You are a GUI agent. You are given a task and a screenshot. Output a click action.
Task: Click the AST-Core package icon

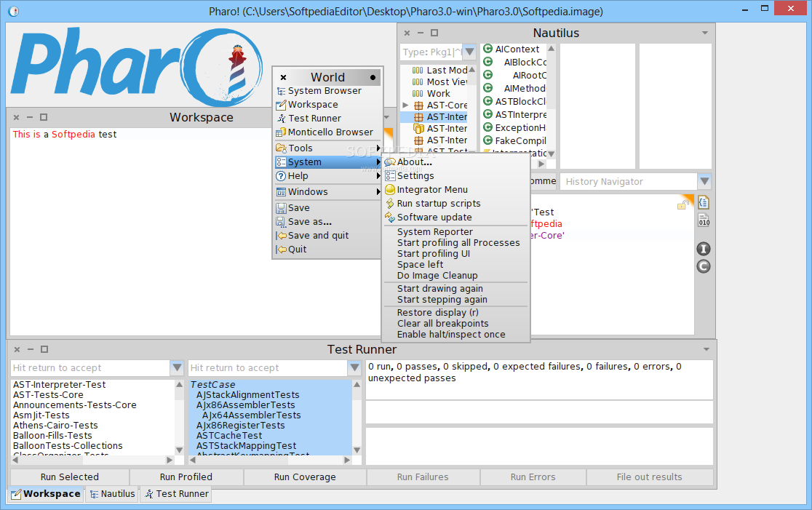(419, 105)
